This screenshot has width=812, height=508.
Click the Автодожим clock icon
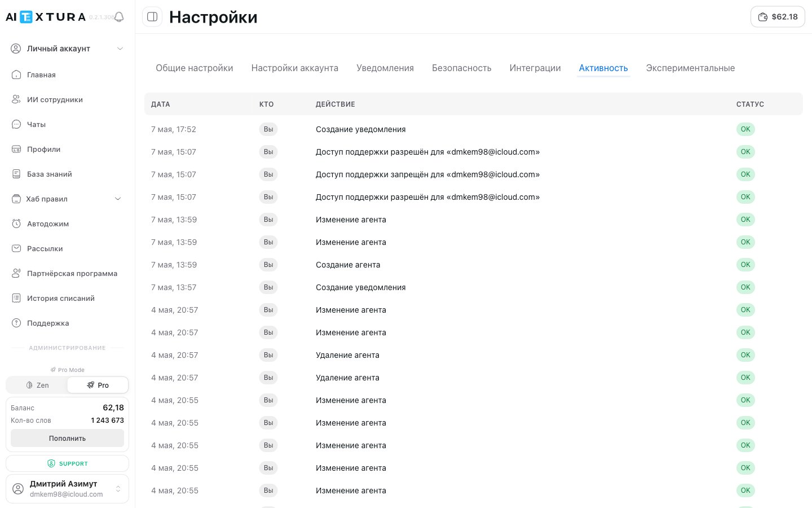(16, 224)
